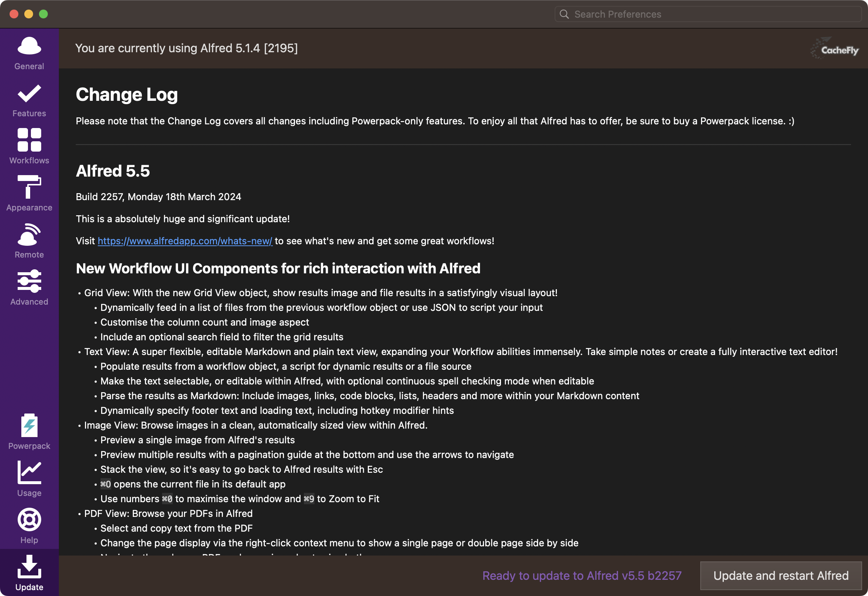Viewport: 868px width, 596px height.
Task: Open the Remote preferences icon
Action: pos(29,235)
